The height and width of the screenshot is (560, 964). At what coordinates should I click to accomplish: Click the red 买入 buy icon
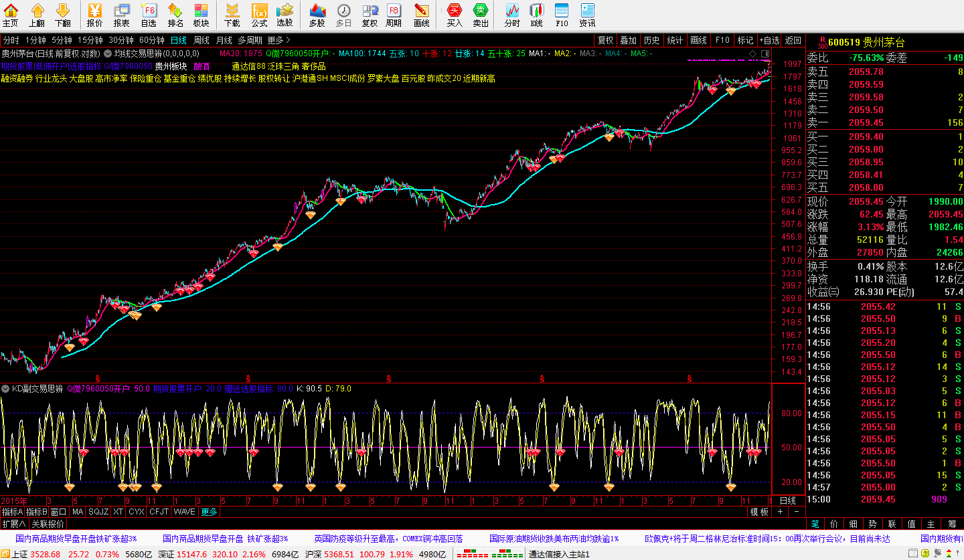455,15
